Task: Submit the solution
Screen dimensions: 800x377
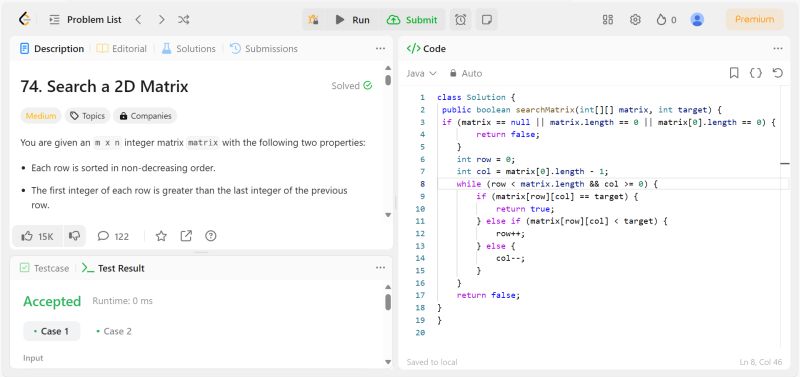Action: [412, 20]
